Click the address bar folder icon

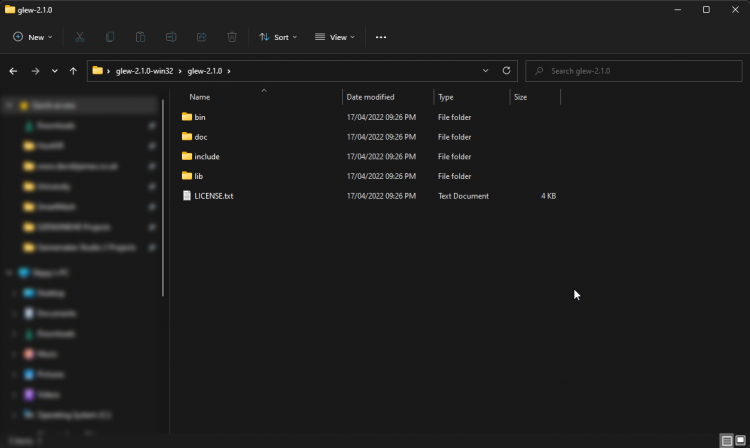98,71
